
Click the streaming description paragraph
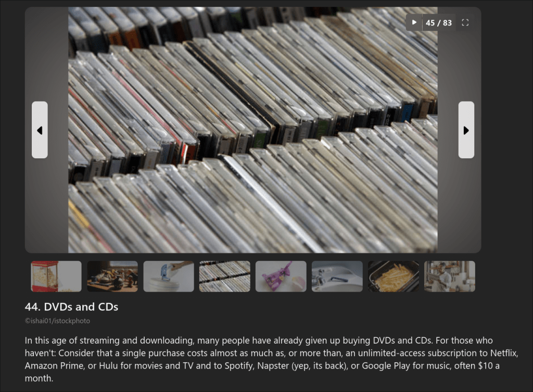271,359
